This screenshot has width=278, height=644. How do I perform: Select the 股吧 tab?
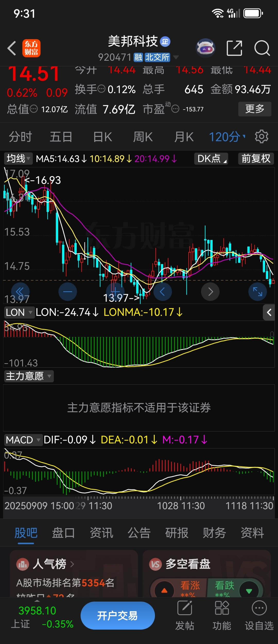[26, 533]
